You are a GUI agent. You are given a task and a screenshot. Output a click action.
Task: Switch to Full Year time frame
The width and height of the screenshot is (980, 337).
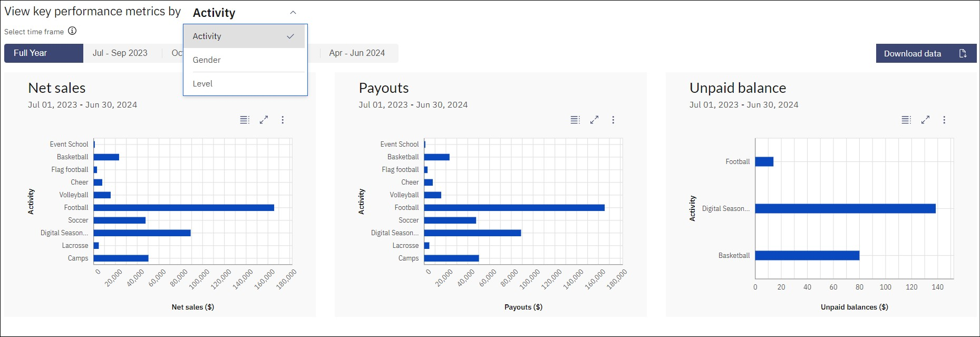point(44,53)
